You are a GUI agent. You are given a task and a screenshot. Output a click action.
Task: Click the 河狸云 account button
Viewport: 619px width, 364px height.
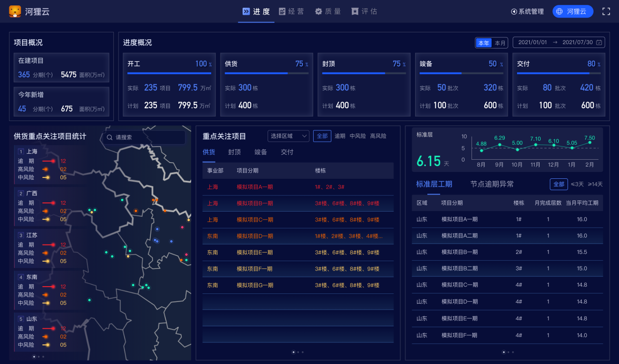point(573,11)
